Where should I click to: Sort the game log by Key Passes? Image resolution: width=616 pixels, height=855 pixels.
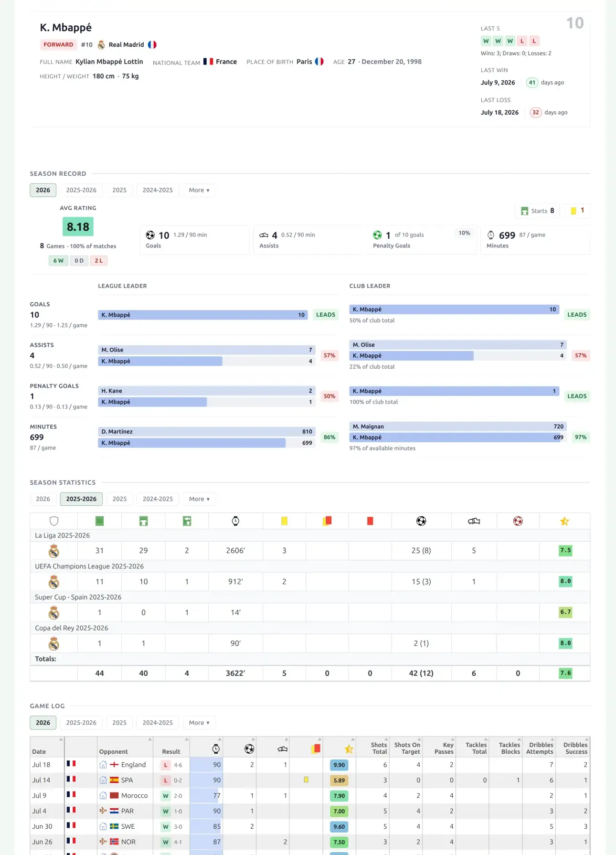coord(440,748)
